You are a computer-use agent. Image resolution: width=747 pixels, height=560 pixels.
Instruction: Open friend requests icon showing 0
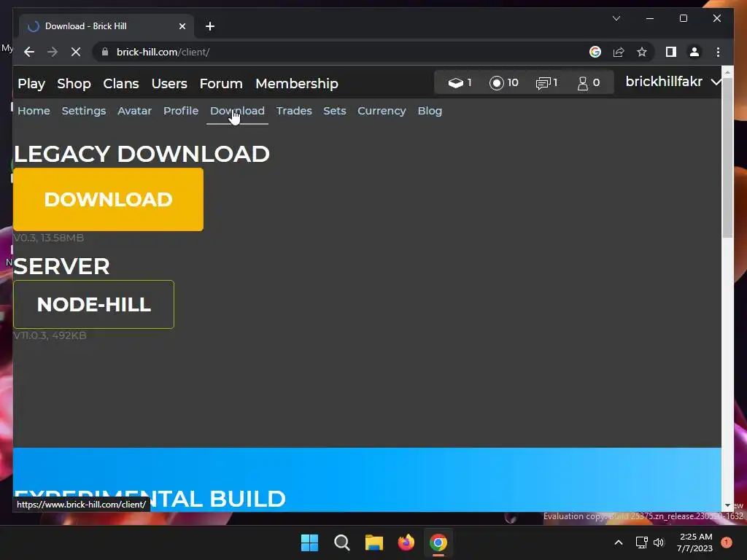click(589, 83)
